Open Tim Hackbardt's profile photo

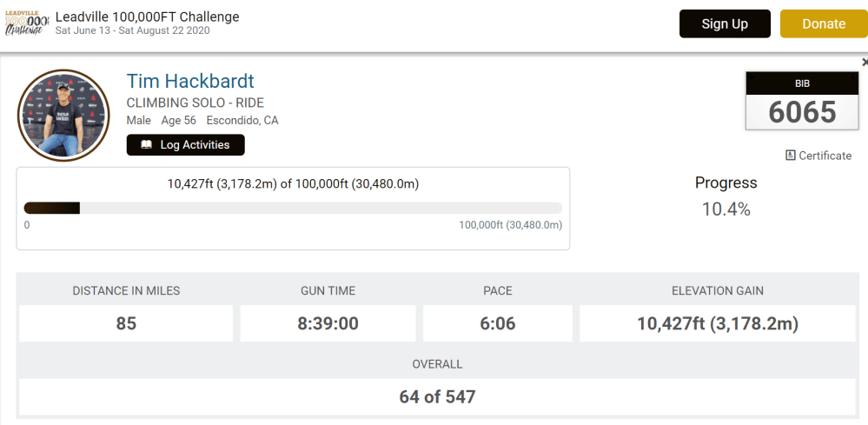pos(63,116)
